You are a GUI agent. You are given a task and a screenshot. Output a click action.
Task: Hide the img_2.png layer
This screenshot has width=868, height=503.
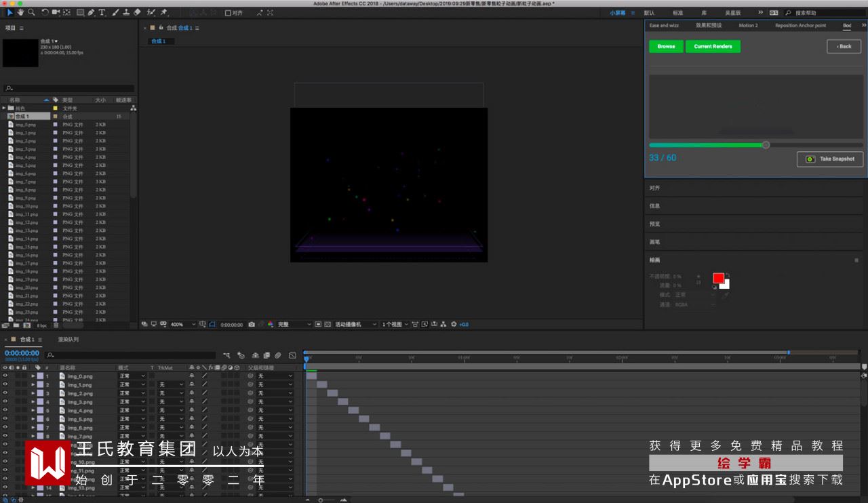(5, 393)
